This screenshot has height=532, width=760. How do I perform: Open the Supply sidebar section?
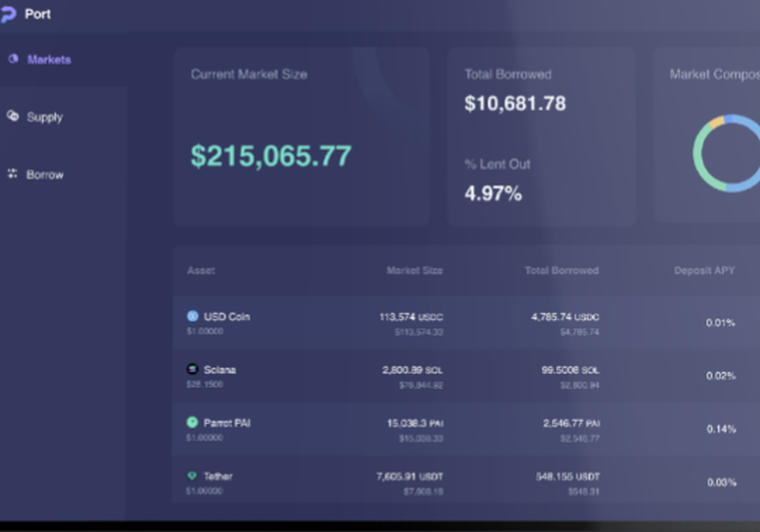(x=45, y=117)
